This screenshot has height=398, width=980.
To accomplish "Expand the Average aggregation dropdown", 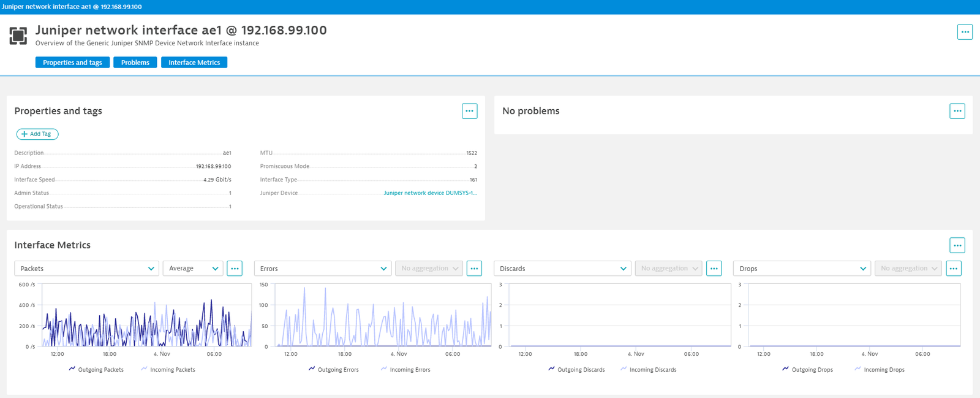I will coord(193,269).
